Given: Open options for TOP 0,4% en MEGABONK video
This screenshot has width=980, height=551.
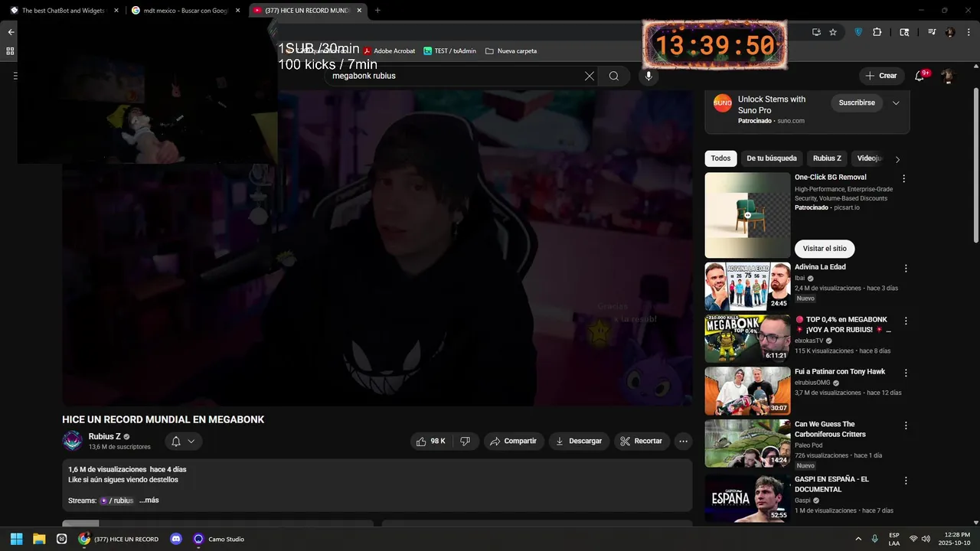Looking at the screenshot, I should click(906, 321).
